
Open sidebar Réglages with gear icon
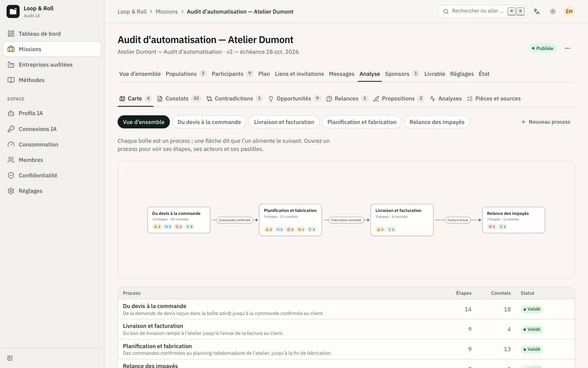pos(52,191)
